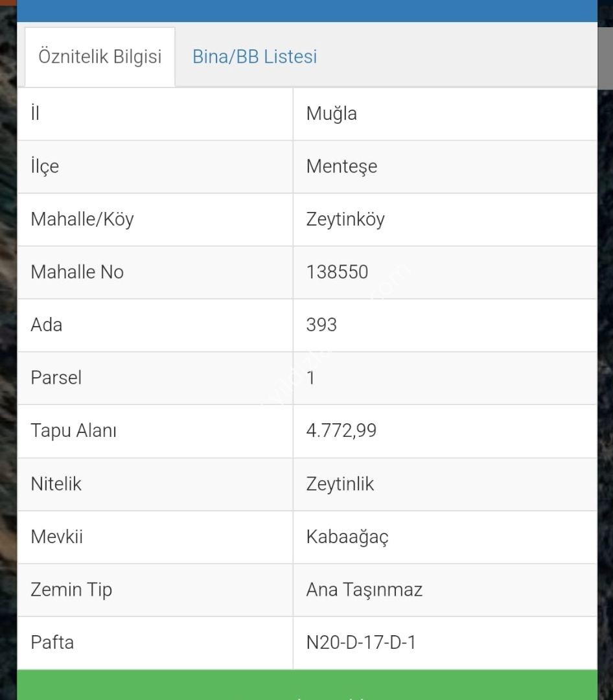Screen dimensions: 613x700
Task: Click the gray scrollbar thumb at right edge
Action: (605, 58)
